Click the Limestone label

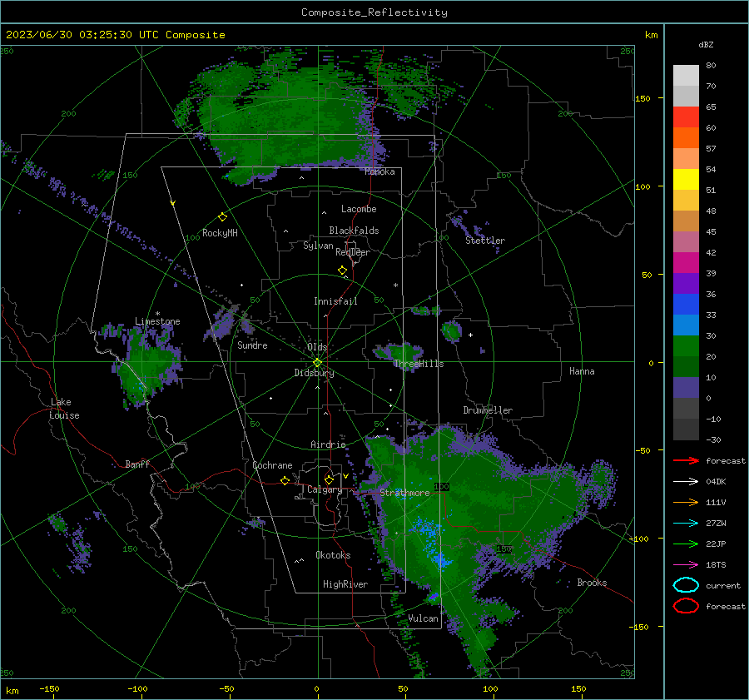coord(157,321)
